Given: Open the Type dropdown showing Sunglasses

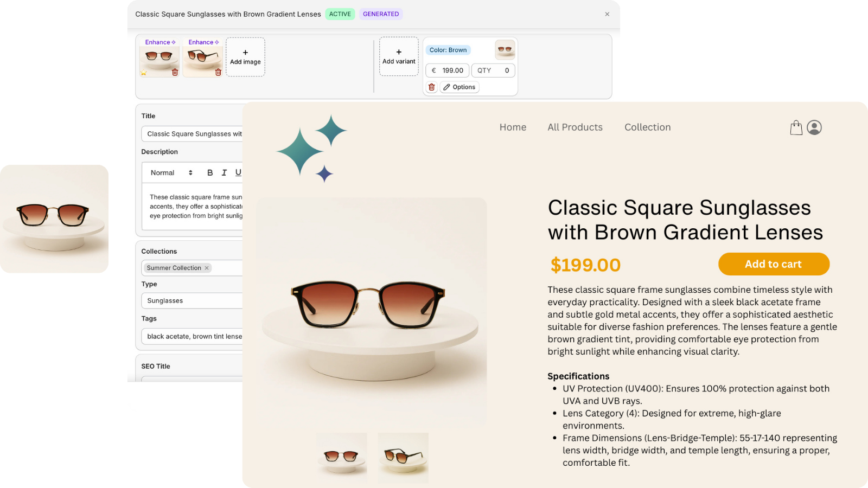Looking at the screenshot, I should (192, 300).
